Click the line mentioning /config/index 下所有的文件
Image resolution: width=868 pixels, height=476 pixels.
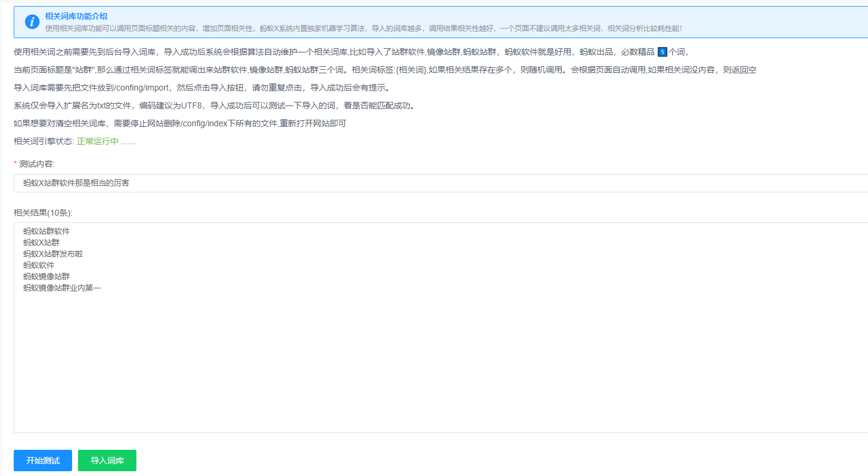(180, 124)
